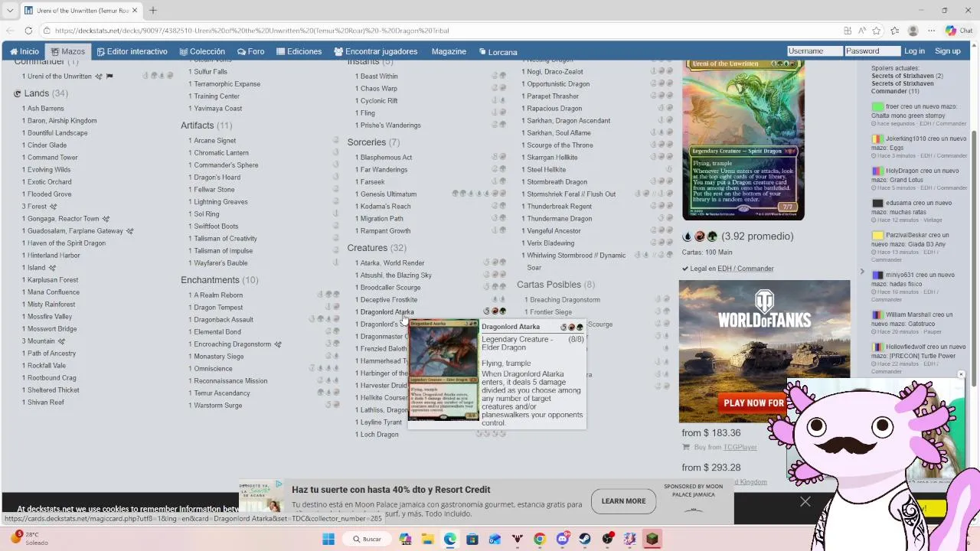The height and width of the screenshot is (551, 980).
Task: Open the Magazine menu item
Action: click(449, 51)
